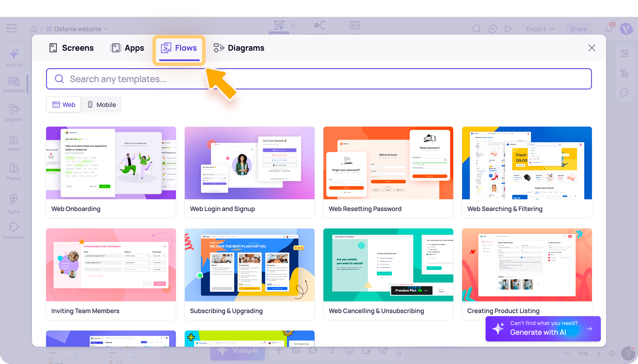The height and width of the screenshot is (364, 638).
Task: Switch to the Diagrams tab
Action: [239, 48]
